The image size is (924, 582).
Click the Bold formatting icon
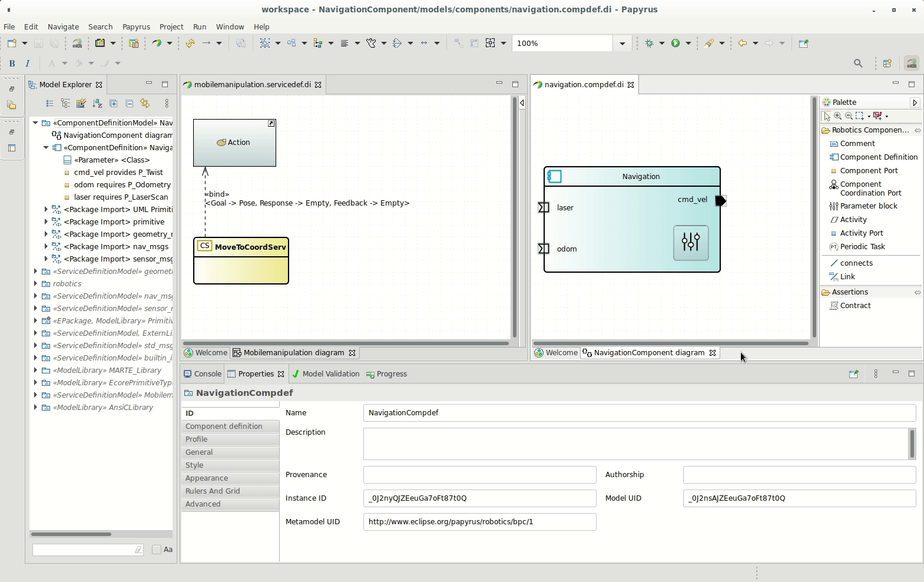point(12,64)
